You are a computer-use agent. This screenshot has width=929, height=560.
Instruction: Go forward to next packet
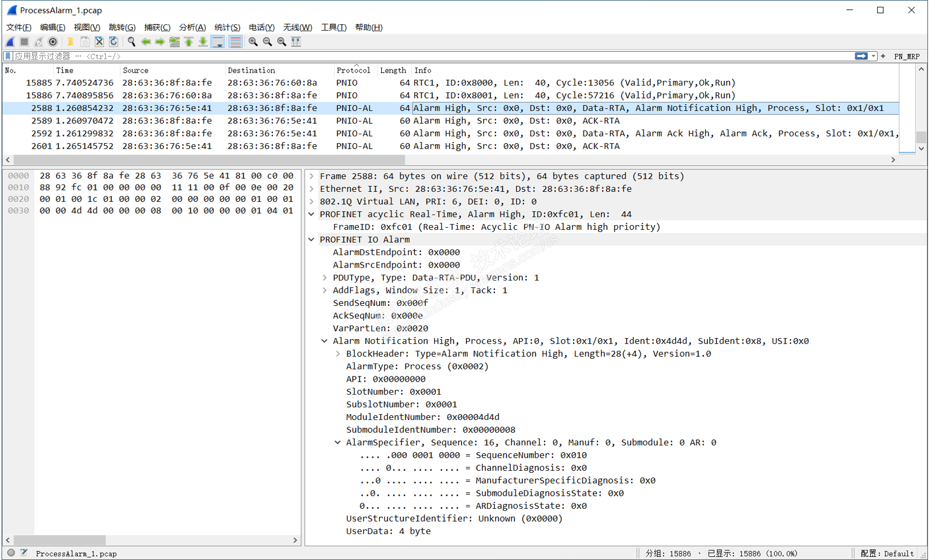[x=160, y=42]
